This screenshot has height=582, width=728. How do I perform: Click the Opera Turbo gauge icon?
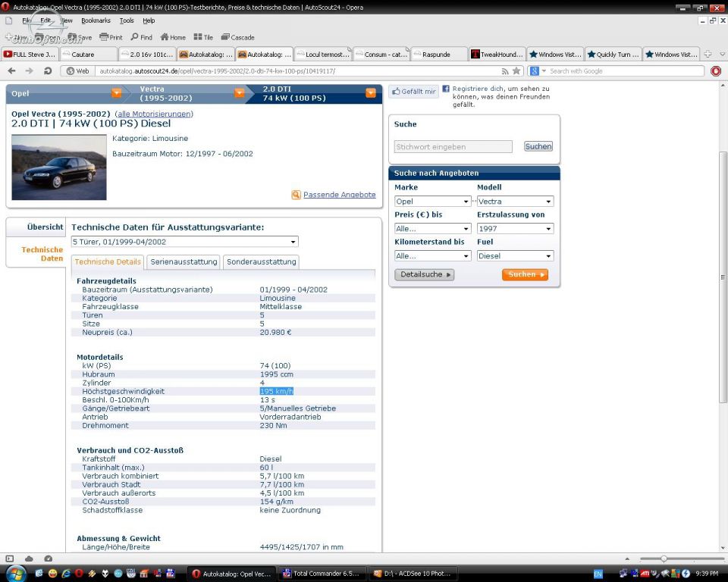[x=48, y=559]
